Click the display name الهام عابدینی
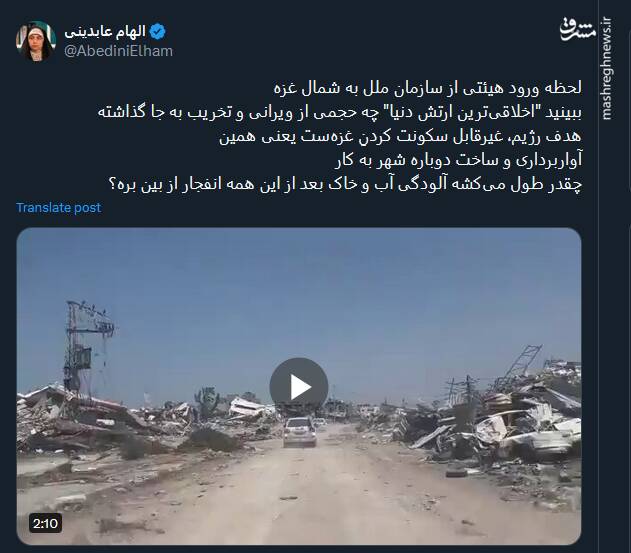The image size is (631, 553). [105, 32]
